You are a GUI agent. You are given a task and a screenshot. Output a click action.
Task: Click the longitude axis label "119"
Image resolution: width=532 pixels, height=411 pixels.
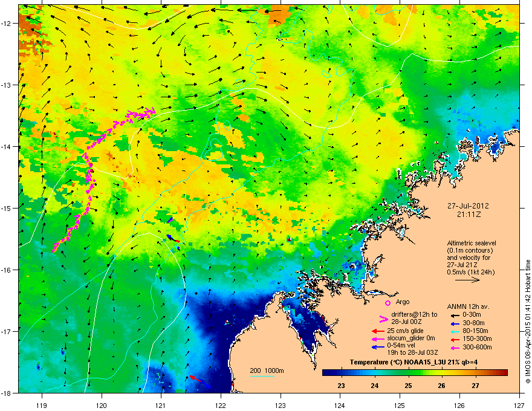(42, 405)
